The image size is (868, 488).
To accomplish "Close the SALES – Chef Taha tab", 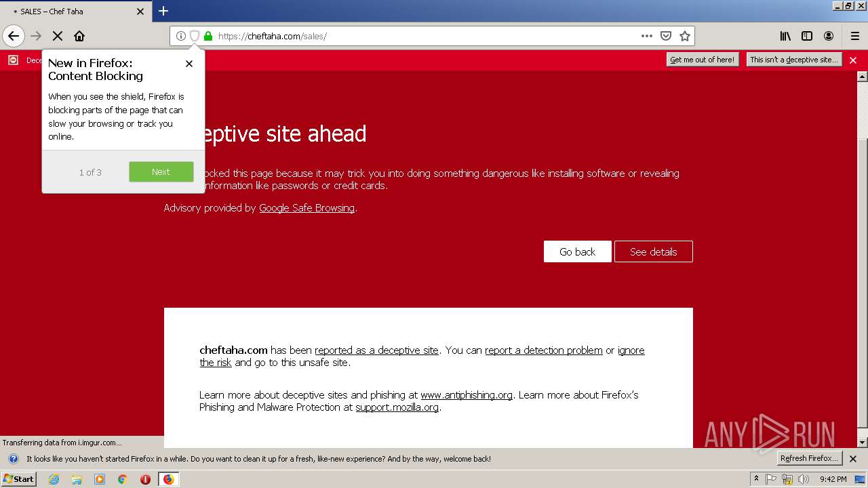I will tap(140, 12).
